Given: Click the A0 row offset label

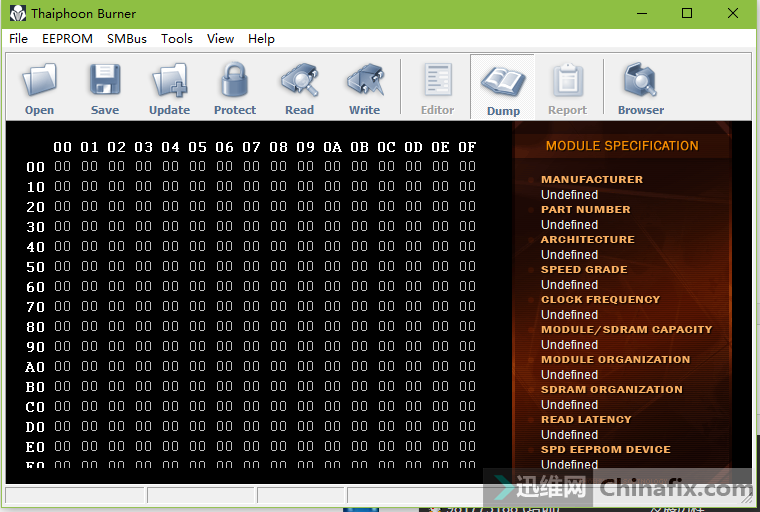Looking at the screenshot, I should [x=35, y=367].
